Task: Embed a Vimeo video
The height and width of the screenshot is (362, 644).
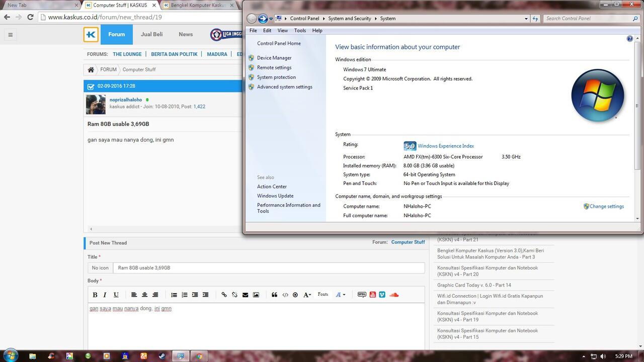Action: (382, 295)
